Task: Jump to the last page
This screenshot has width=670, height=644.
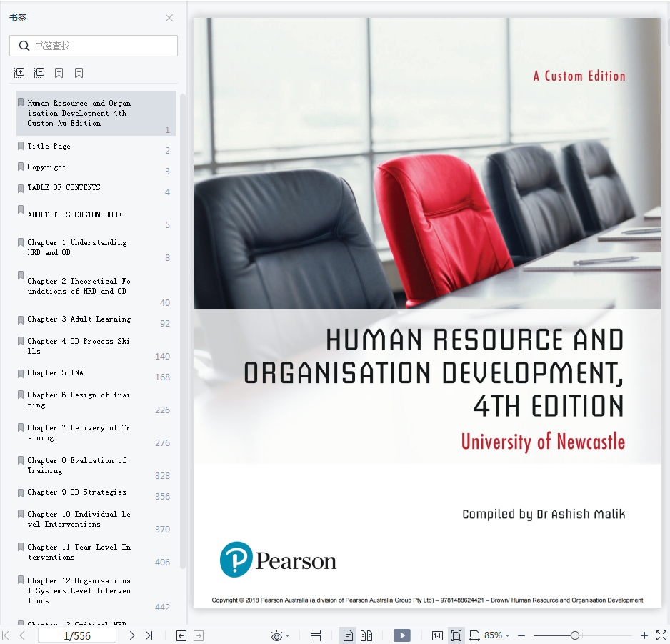Action: (149, 635)
